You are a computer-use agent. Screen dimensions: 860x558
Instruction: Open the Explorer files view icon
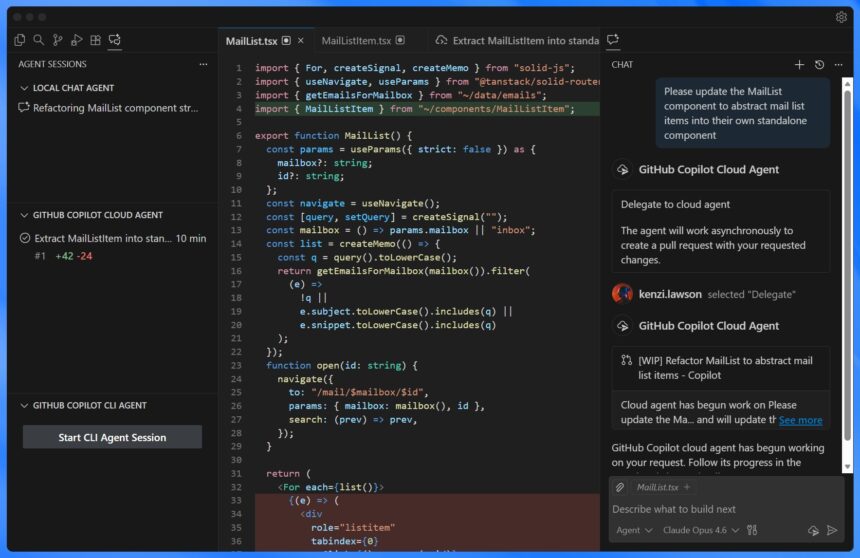tap(20, 40)
